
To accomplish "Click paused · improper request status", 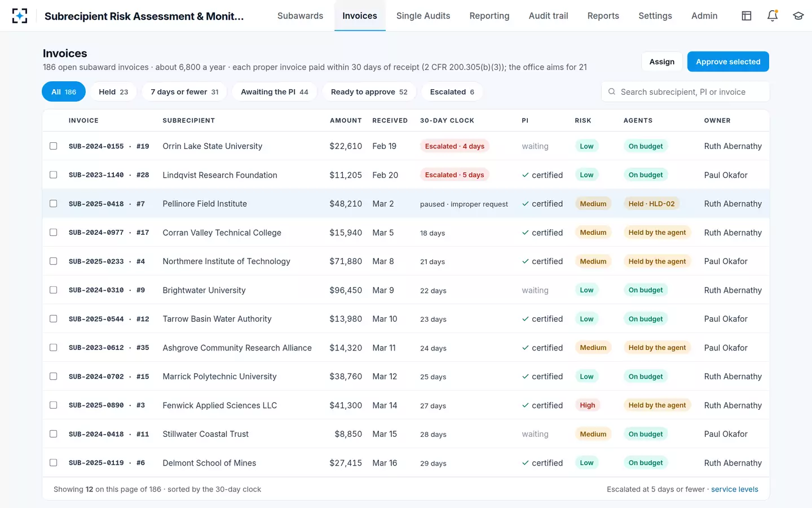I will click(464, 204).
